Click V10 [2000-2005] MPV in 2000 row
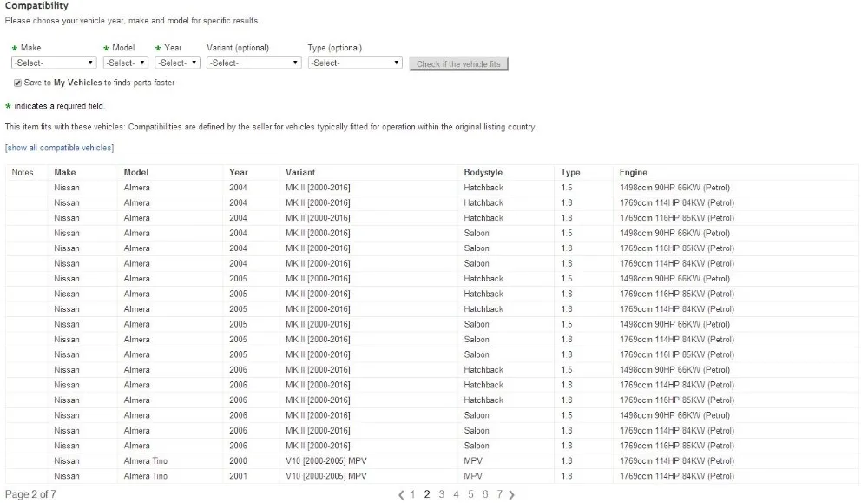 coord(326,461)
